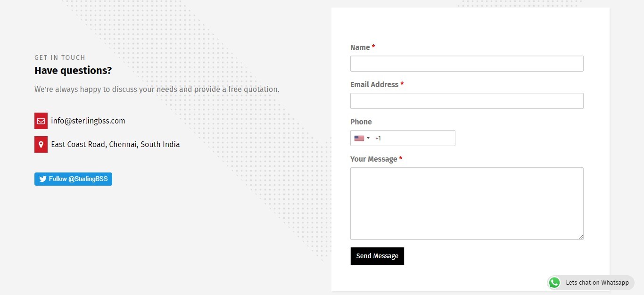Click the Have questions? heading
The image size is (644, 295).
73,71
